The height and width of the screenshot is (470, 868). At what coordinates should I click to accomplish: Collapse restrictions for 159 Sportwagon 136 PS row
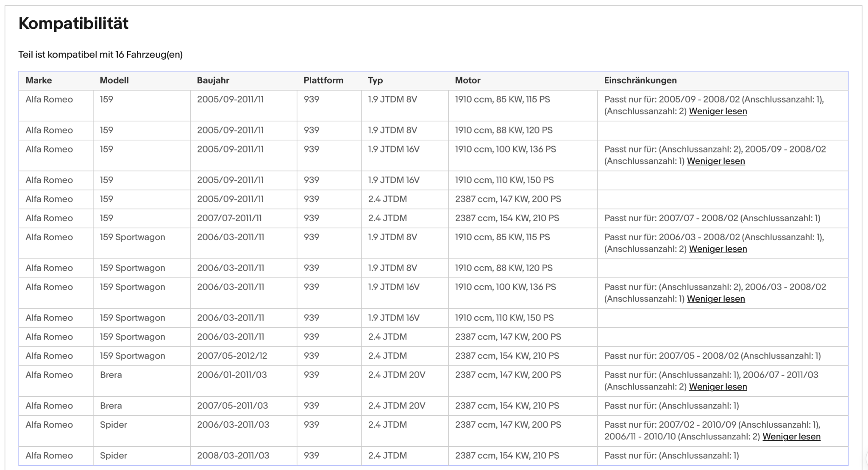tap(716, 299)
